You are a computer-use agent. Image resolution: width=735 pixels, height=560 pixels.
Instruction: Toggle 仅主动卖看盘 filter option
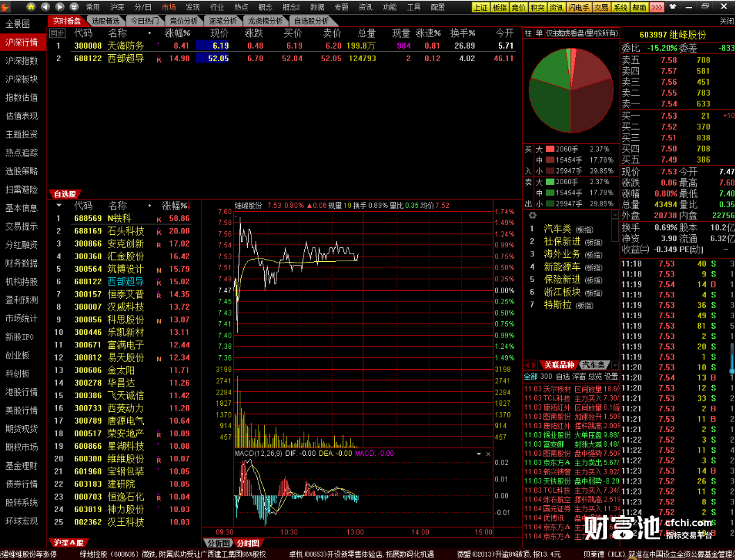click(581, 33)
